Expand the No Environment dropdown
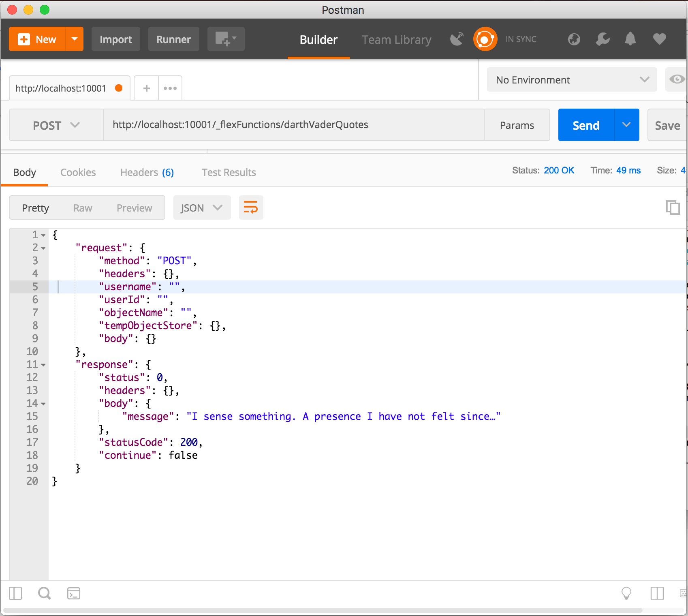This screenshot has width=688, height=616. [x=571, y=80]
